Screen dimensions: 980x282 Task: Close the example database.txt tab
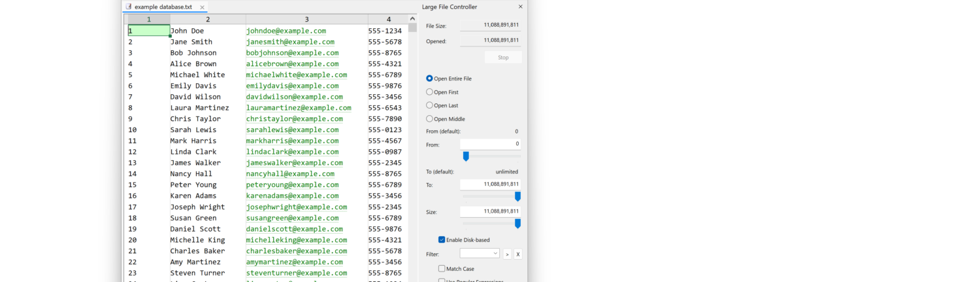click(202, 7)
